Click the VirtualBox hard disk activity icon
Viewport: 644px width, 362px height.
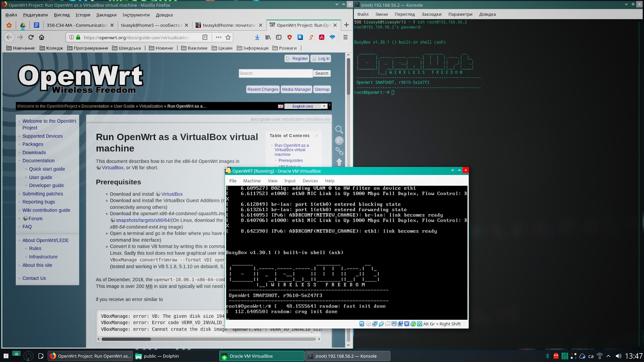click(362, 324)
